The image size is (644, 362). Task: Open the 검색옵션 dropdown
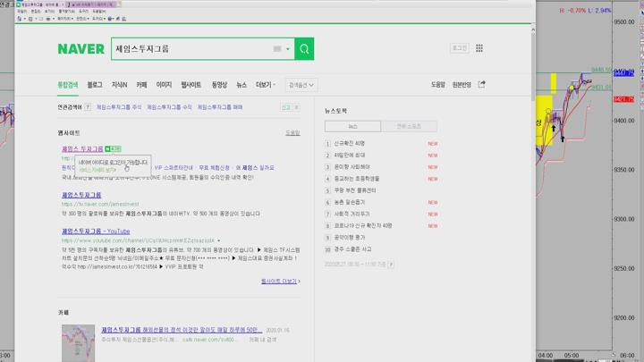point(301,85)
